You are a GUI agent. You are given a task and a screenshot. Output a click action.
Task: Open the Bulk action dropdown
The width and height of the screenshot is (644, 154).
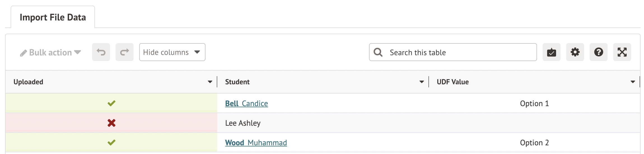pyautogui.click(x=51, y=52)
